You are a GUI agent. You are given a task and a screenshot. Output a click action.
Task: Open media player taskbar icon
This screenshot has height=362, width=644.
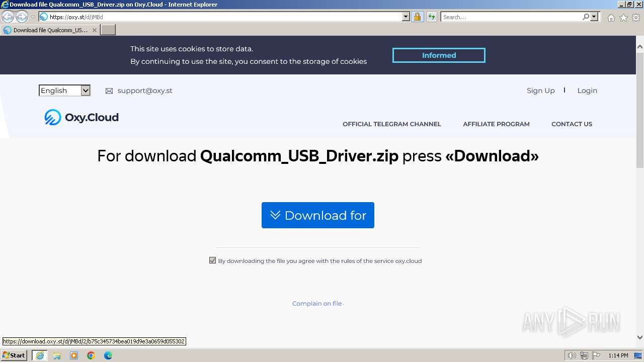(74, 355)
